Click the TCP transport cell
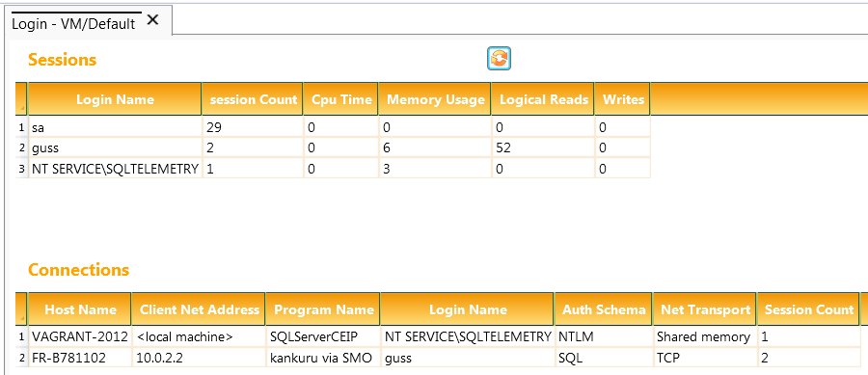The width and height of the screenshot is (868, 375). point(705,358)
